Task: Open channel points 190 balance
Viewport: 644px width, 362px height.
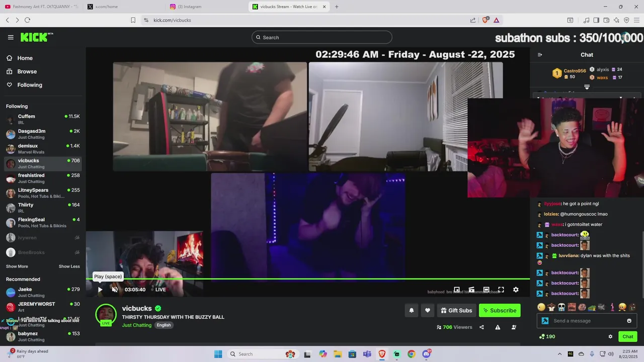Action: point(547,337)
